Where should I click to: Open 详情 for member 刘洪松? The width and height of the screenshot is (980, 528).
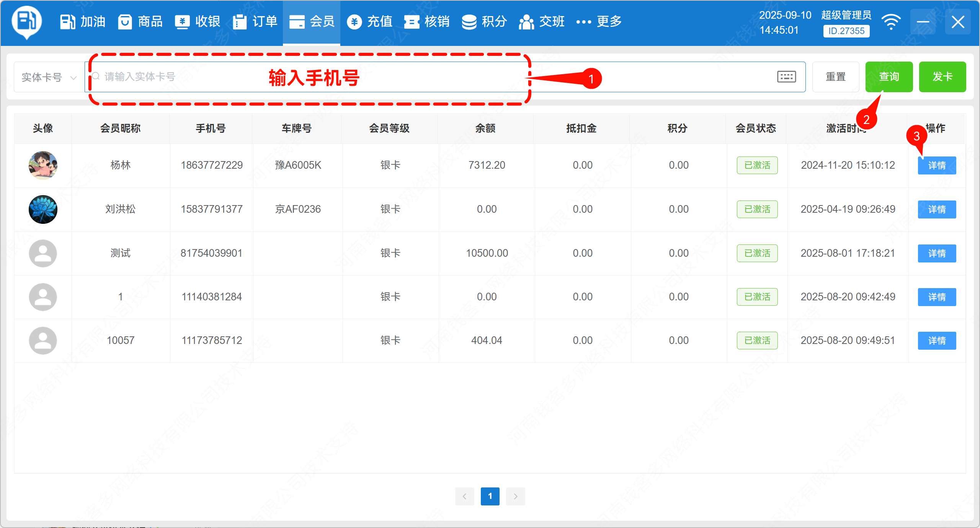[936, 209]
